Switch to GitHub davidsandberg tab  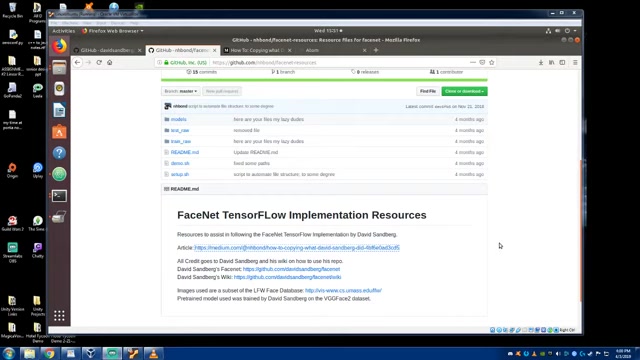[108, 50]
